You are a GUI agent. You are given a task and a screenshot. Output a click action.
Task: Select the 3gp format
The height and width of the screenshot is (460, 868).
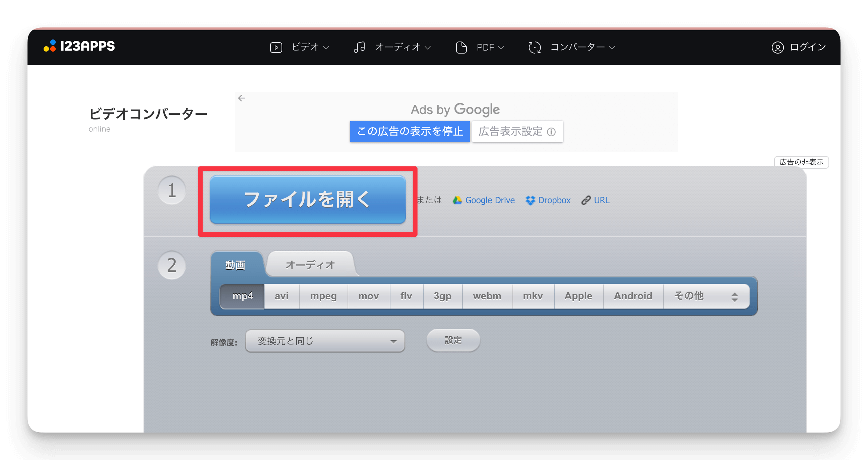coord(442,296)
